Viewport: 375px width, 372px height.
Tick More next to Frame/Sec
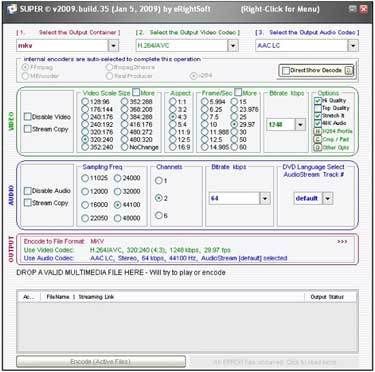pos(238,92)
